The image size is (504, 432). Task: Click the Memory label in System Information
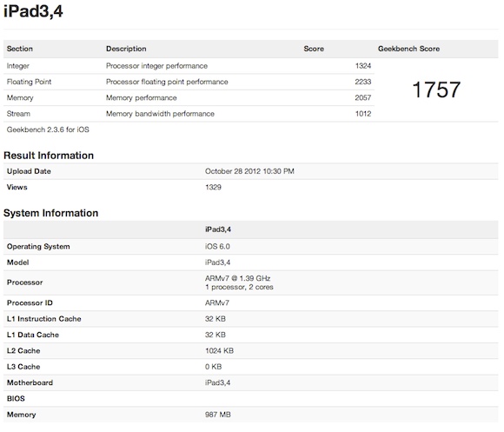[21, 415]
